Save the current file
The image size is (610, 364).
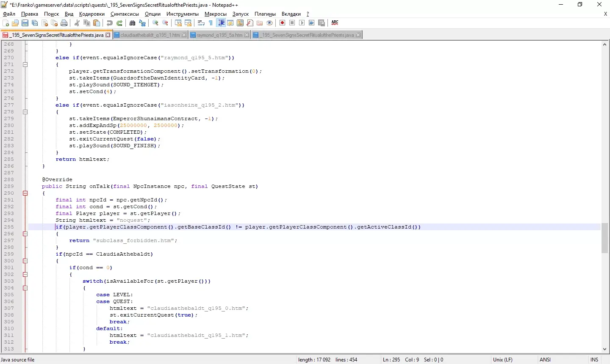(25, 23)
